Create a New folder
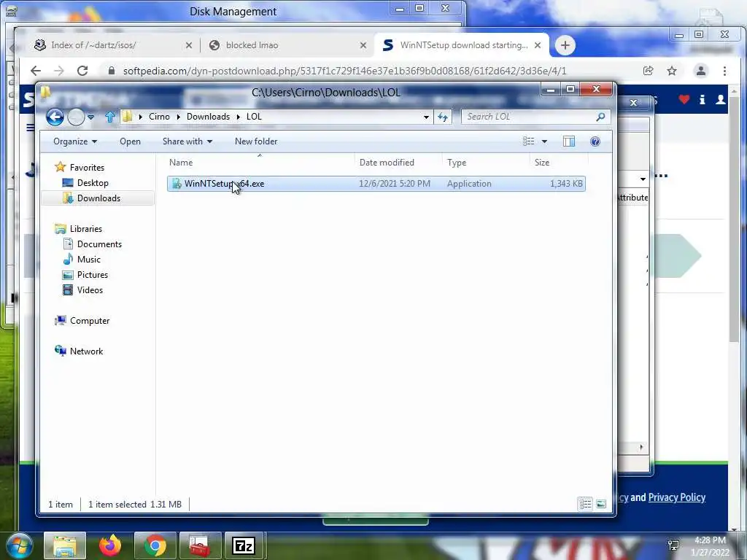 [256, 141]
